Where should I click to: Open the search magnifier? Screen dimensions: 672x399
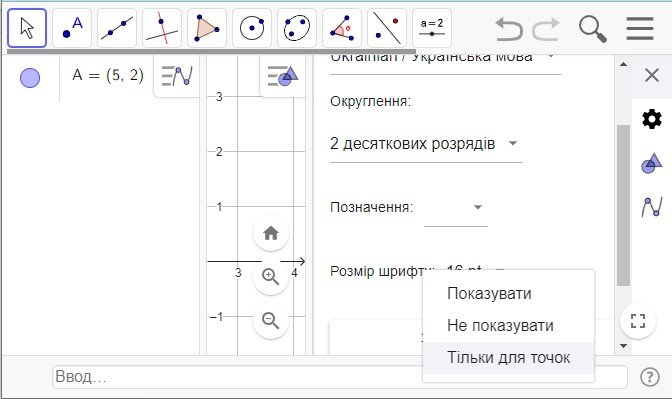coord(593,29)
